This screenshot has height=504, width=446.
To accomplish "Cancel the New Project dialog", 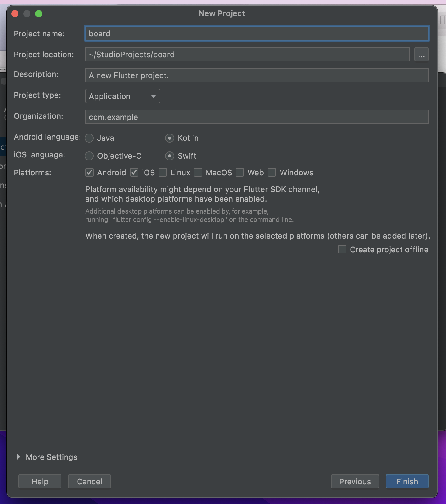I will click(x=89, y=481).
